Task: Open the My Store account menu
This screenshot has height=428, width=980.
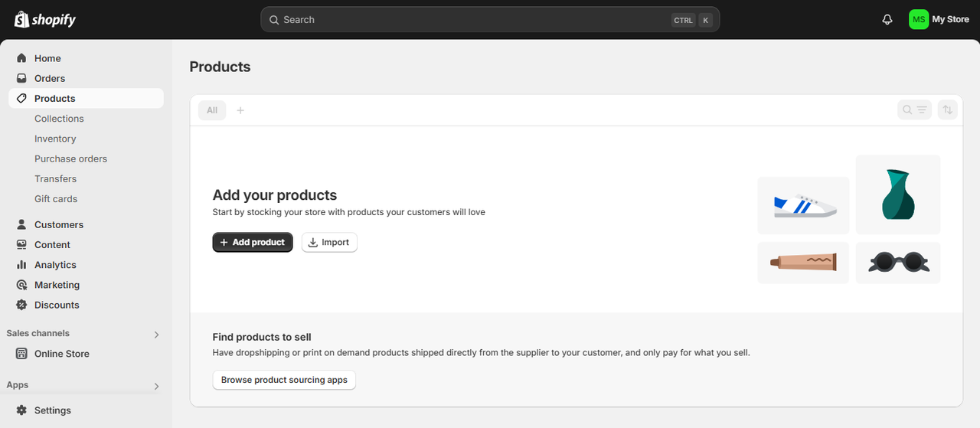Action: (939, 19)
